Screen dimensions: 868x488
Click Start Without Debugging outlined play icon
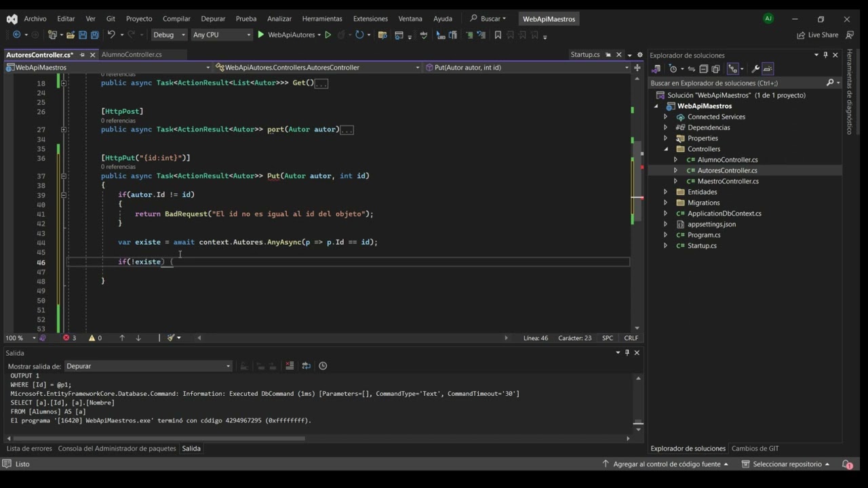(328, 35)
